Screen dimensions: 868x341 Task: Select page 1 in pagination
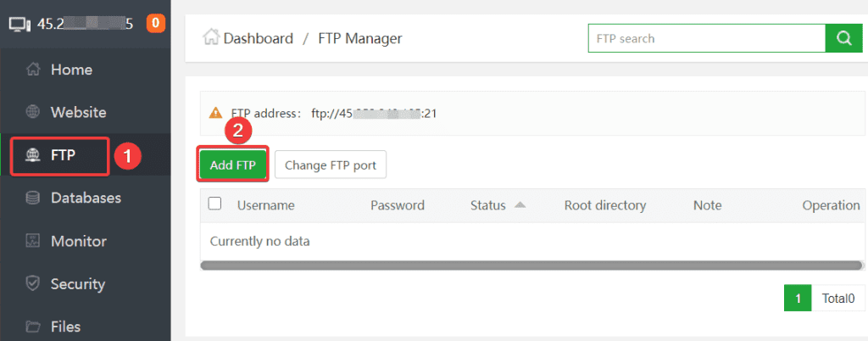pos(798,298)
